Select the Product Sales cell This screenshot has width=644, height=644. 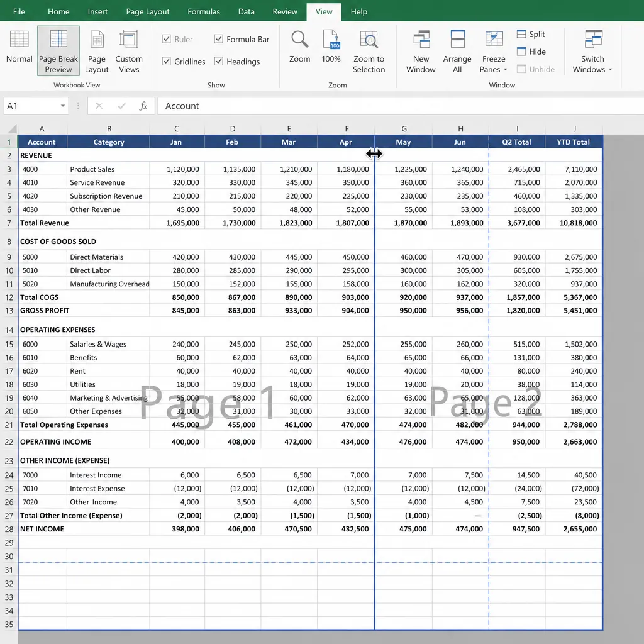pos(108,169)
